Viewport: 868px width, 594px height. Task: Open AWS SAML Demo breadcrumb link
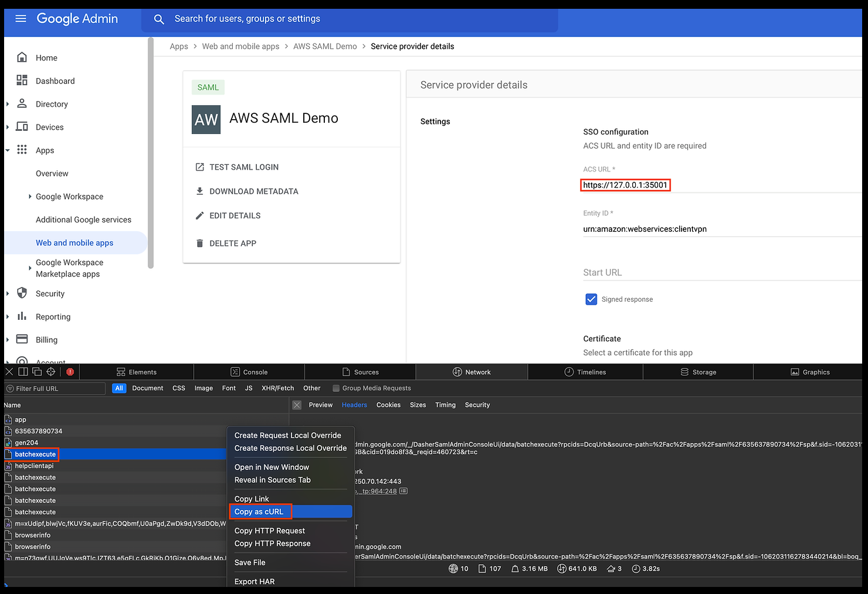click(325, 46)
